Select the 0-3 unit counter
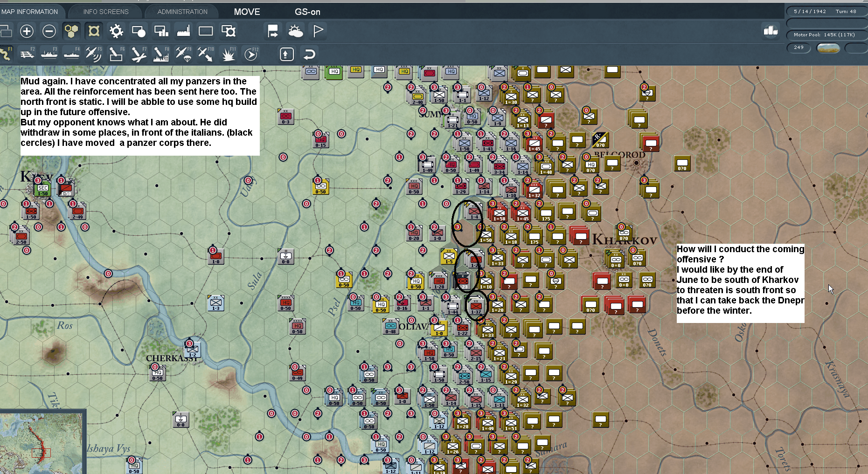The image size is (868, 474). (x=285, y=117)
